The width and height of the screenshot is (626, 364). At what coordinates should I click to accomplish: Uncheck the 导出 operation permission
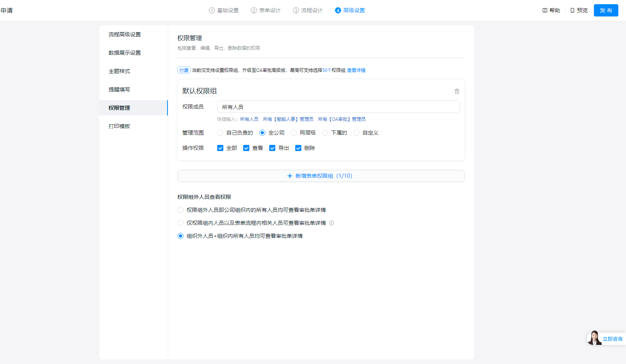click(272, 148)
